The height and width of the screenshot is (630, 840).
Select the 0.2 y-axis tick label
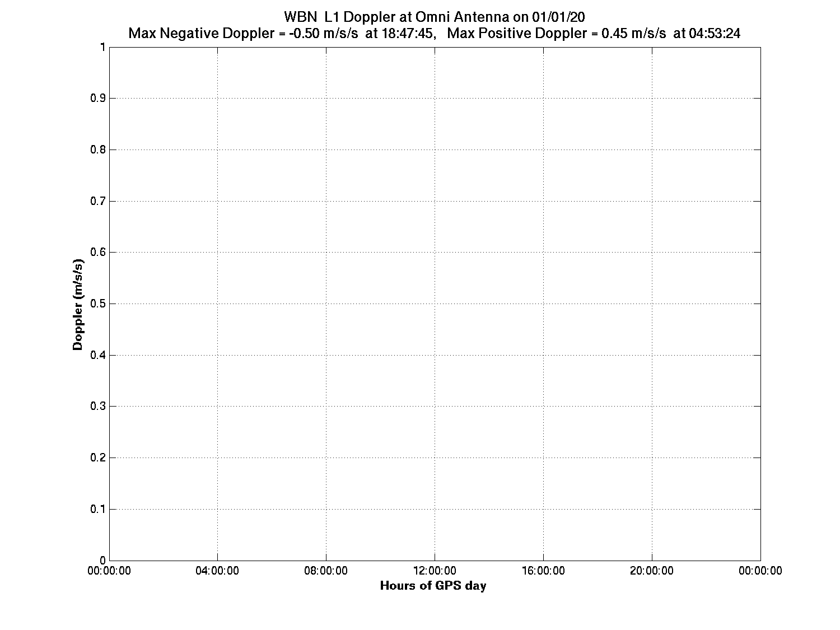pyautogui.click(x=97, y=458)
